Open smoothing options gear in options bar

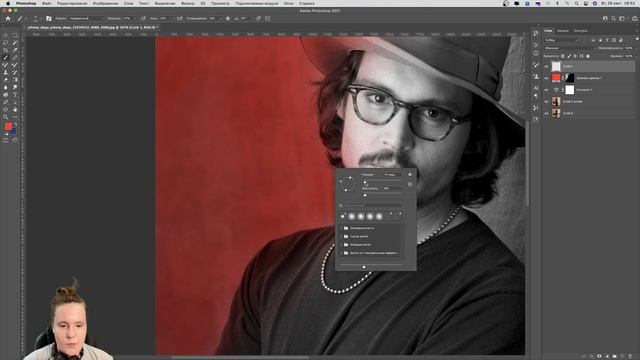[228, 18]
